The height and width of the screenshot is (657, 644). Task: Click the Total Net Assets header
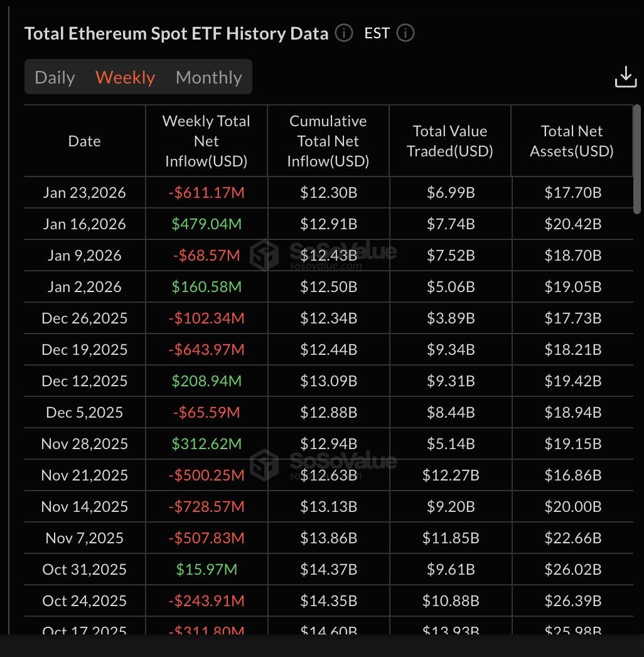coord(572,141)
